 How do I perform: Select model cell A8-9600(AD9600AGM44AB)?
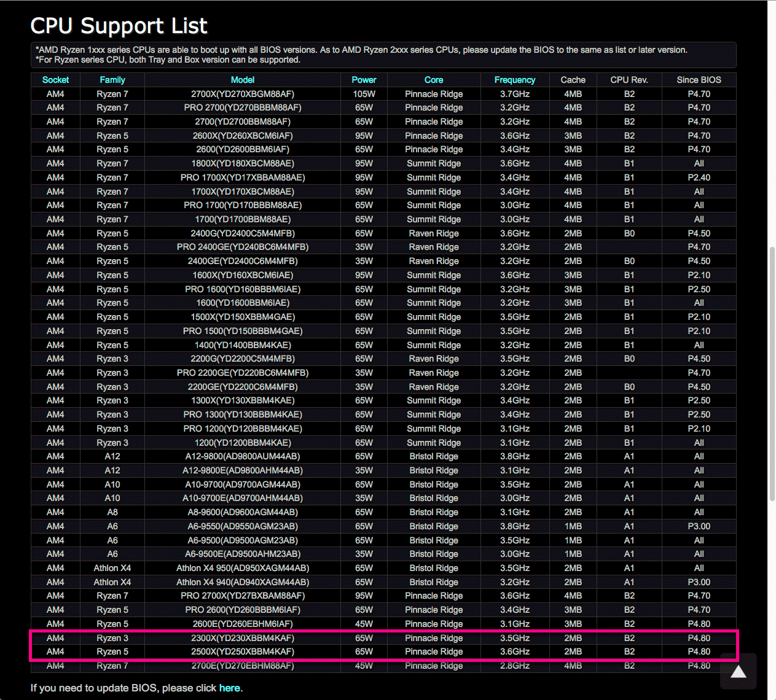coord(243,512)
